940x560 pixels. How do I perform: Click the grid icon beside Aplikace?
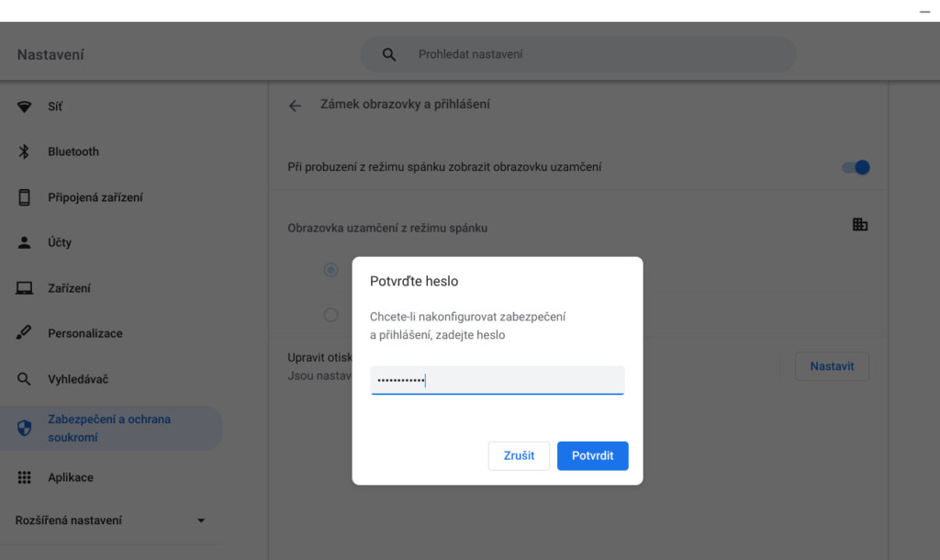[x=25, y=477]
